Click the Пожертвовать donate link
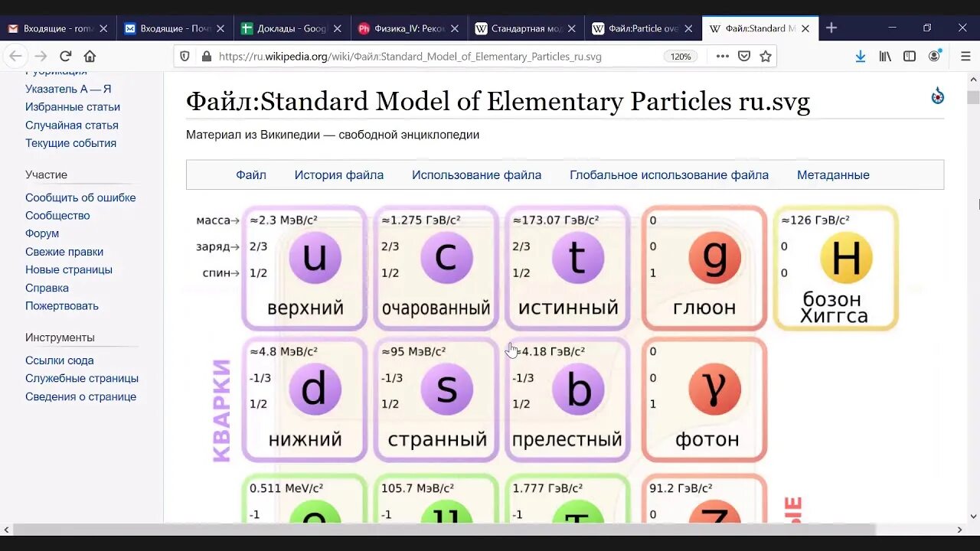 (62, 305)
